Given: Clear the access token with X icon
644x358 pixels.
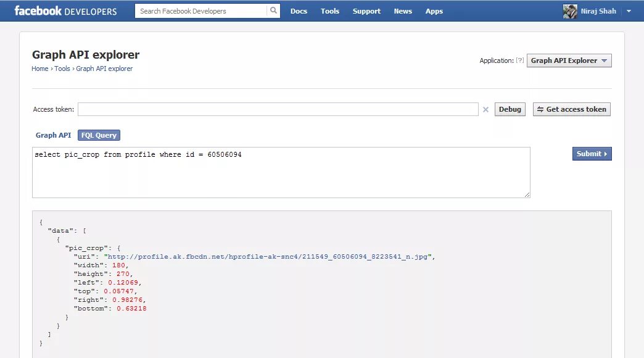Looking at the screenshot, I should click(x=485, y=109).
